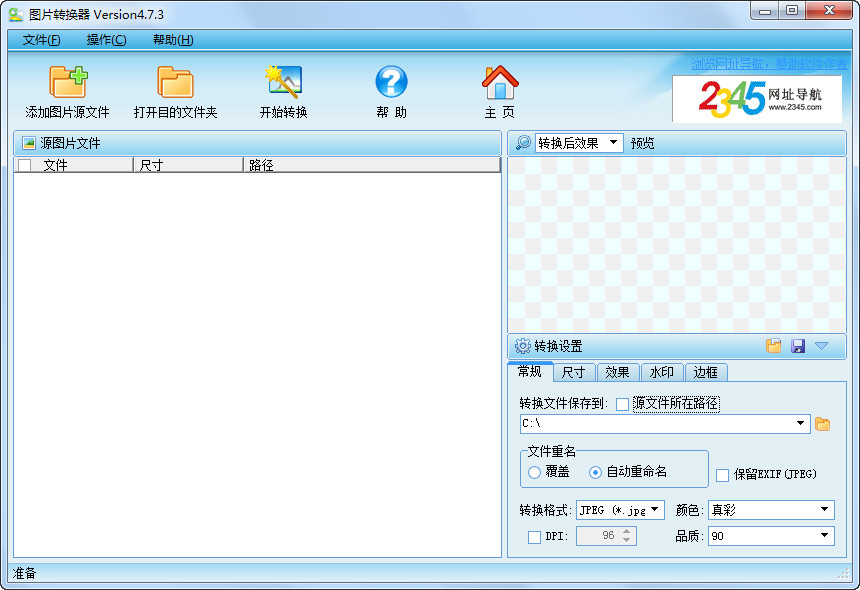Expand the C:\ save path dropdown
The image size is (860, 590).
800,423
